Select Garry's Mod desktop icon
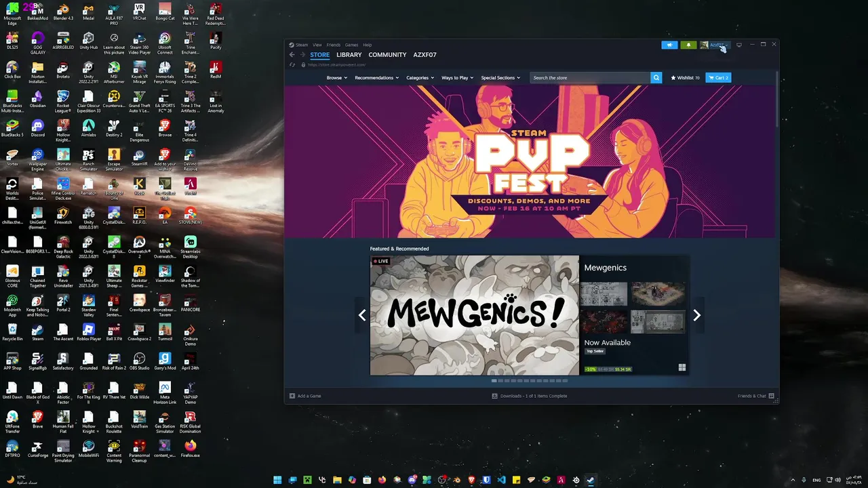The height and width of the screenshot is (488, 868). [165, 361]
